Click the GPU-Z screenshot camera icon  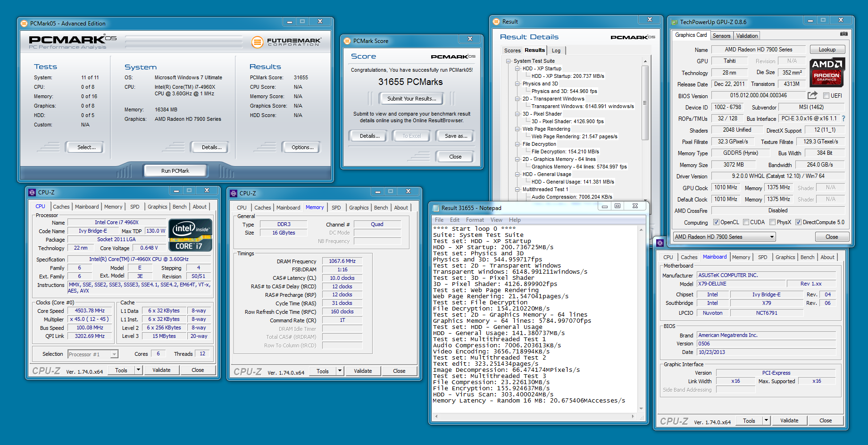(843, 34)
